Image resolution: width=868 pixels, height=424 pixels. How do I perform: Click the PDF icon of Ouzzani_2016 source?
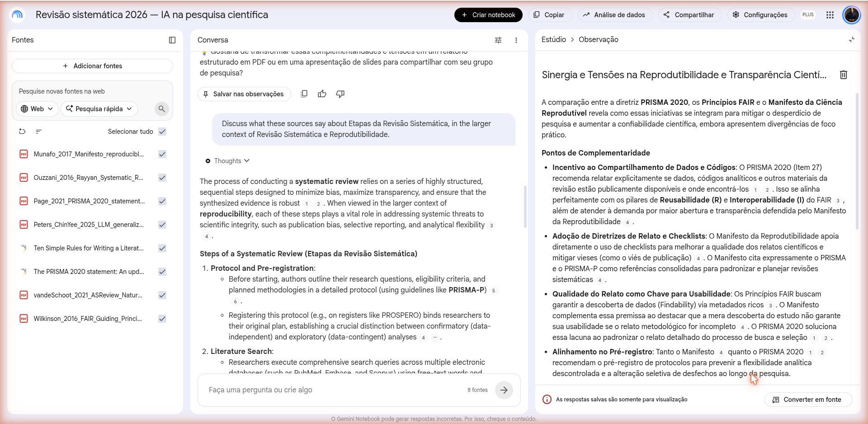point(24,178)
